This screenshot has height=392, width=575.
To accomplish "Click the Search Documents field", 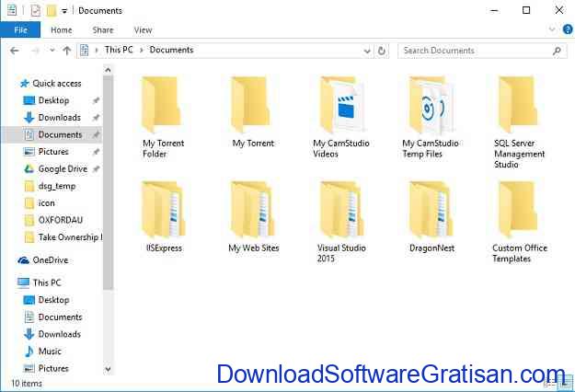I will [x=482, y=51].
